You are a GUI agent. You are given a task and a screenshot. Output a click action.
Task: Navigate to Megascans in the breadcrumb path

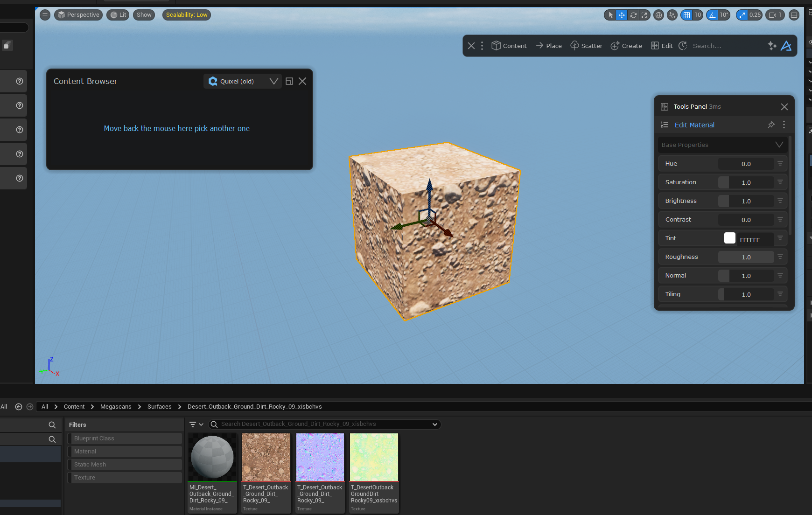pyautogui.click(x=116, y=407)
